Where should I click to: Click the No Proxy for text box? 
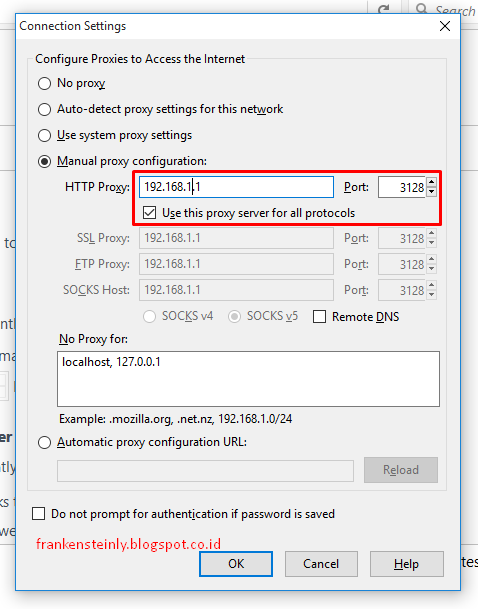(249, 379)
